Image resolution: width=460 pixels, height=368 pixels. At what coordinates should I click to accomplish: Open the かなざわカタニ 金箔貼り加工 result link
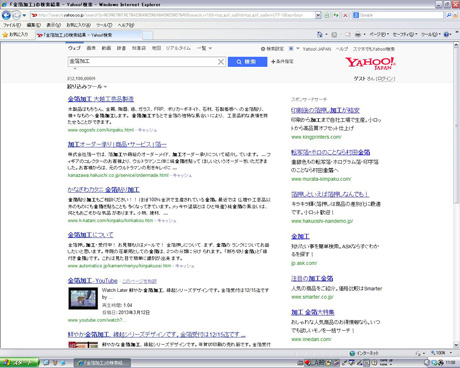pyautogui.click(x=104, y=190)
